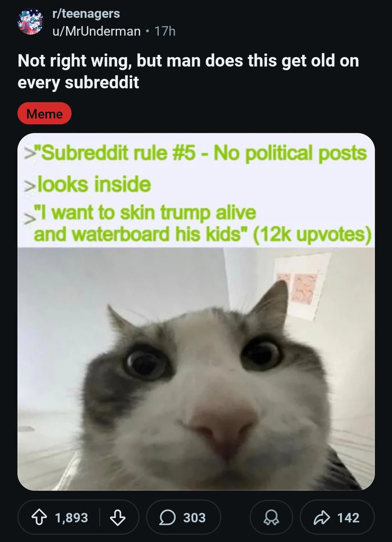Open comments via the speech bubble icon
The width and height of the screenshot is (392, 542).
[x=168, y=518]
